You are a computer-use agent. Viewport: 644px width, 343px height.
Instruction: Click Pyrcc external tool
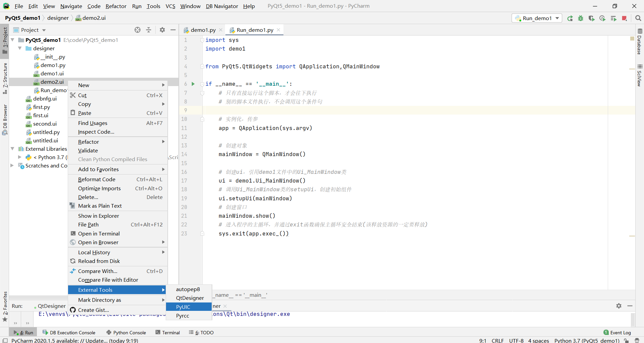click(189, 316)
